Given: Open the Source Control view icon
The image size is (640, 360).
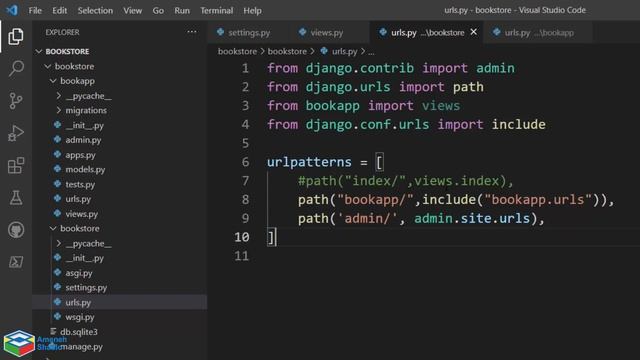Looking at the screenshot, I should tap(16, 101).
